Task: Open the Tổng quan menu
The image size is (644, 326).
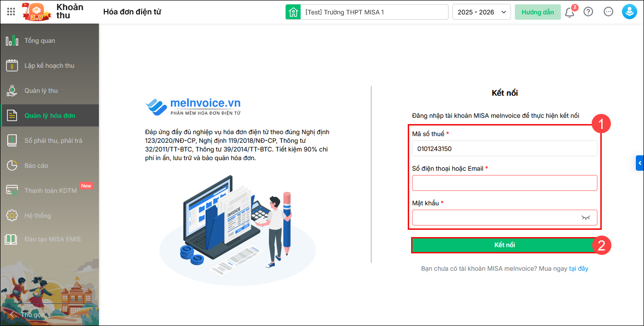Action: 49,41
